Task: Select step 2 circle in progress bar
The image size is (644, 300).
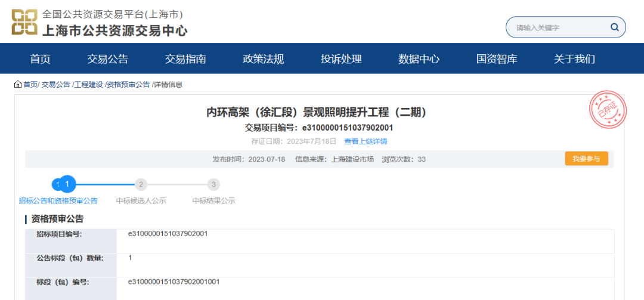Action: coord(141,184)
